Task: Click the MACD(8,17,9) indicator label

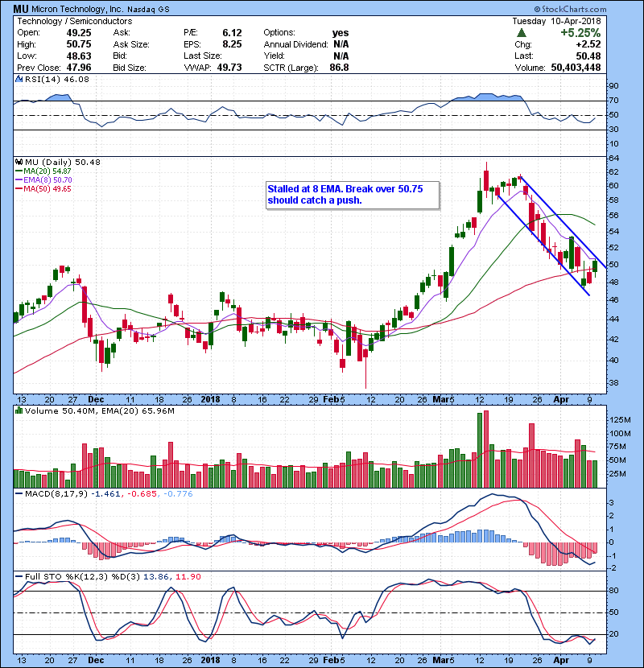Action: pyautogui.click(x=56, y=494)
